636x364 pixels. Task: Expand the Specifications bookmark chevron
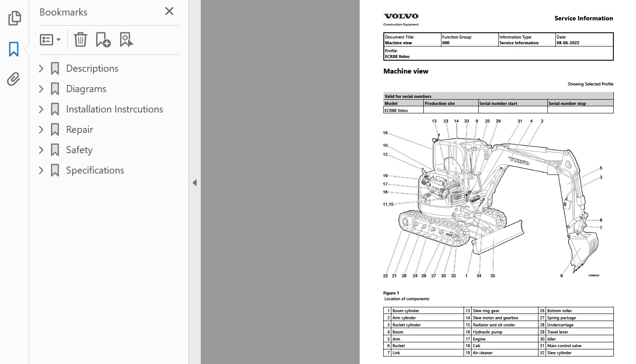pos(41,170)
